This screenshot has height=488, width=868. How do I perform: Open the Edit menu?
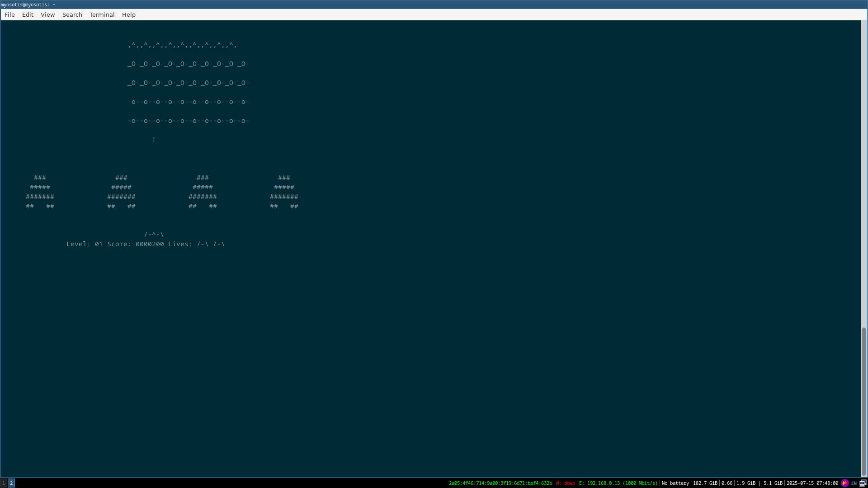28,14
